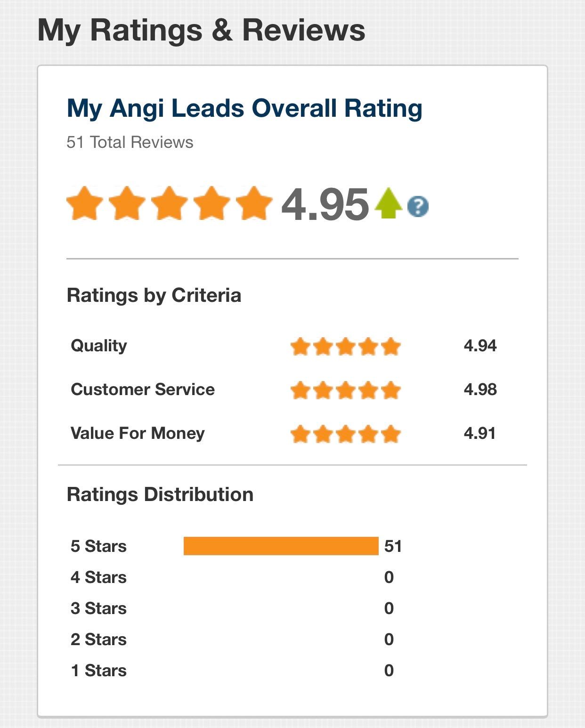Image resolution: width=585 pixels, height=728 pixels.
Task: Click the Quality score 4.94
Action: click(480, 346)
